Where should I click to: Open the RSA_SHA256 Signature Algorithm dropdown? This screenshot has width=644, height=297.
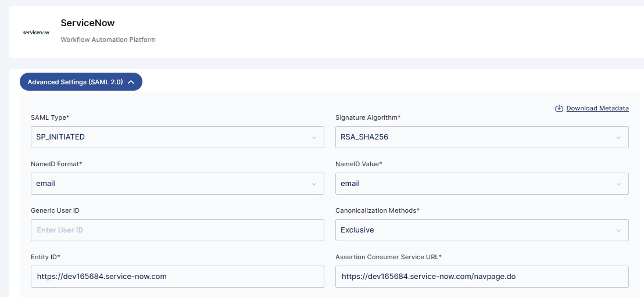click(x=482, y=137)
